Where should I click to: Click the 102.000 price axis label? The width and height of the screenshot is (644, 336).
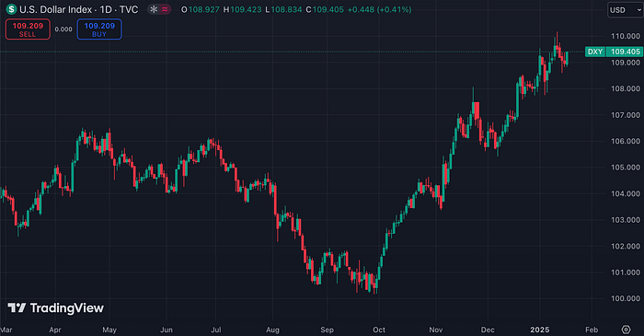[625, 246]
